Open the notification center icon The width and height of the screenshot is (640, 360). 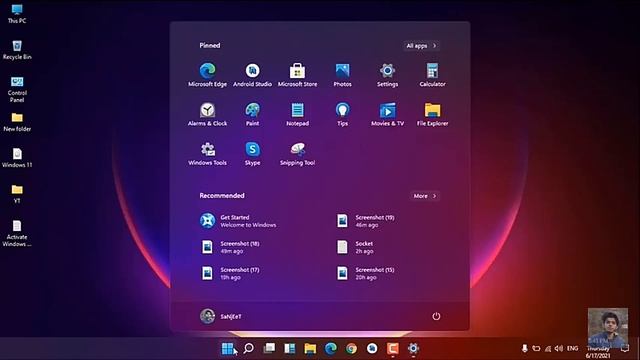click(625, 349)
